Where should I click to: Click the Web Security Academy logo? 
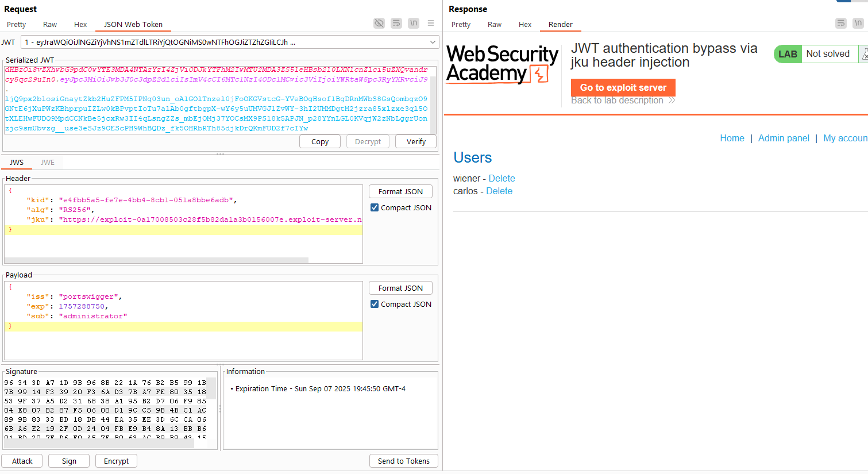pyautogui.click(x=502, y=64)
